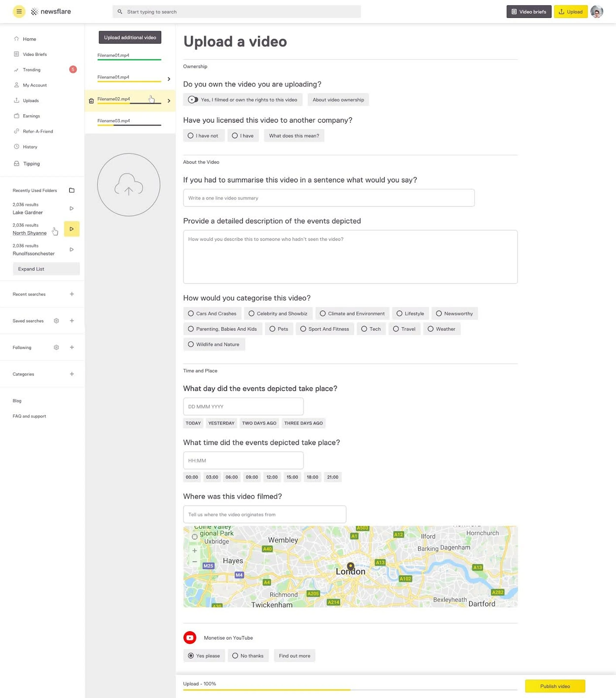Open Saved searches settings gear
This screenshot has height=698, width=616.
[x=56, y=321]
